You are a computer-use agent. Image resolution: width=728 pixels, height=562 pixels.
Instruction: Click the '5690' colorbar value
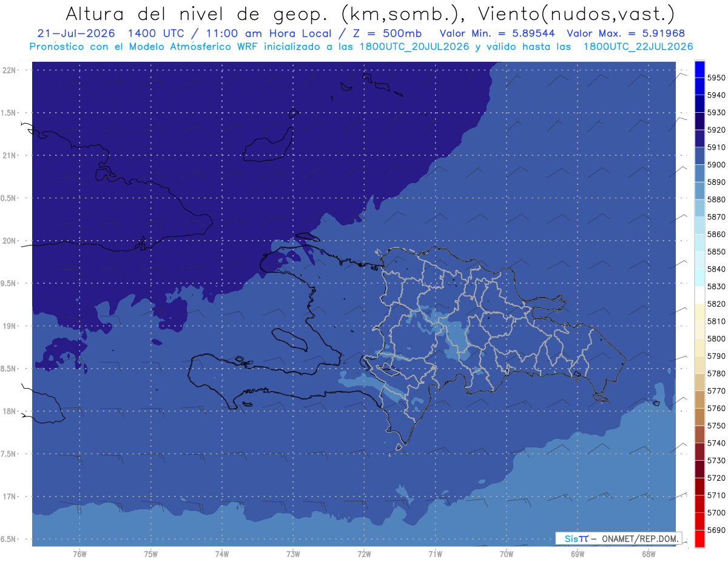point(716,530)
